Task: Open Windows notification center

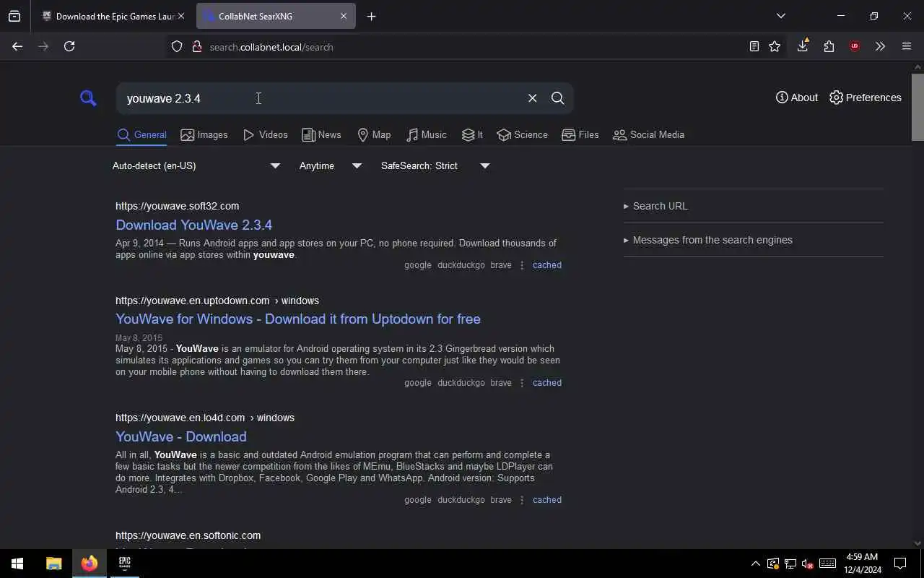Action: (900, 564)
